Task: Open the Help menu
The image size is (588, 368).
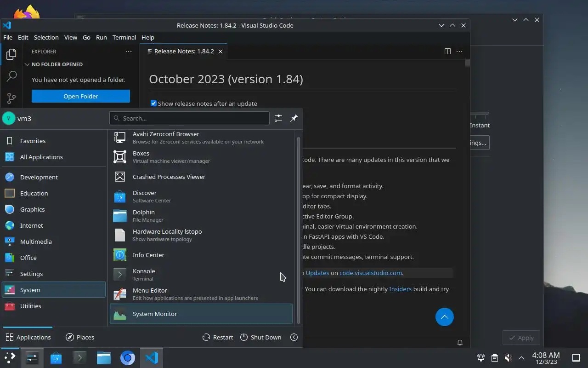Action: (x=148, y=37)
